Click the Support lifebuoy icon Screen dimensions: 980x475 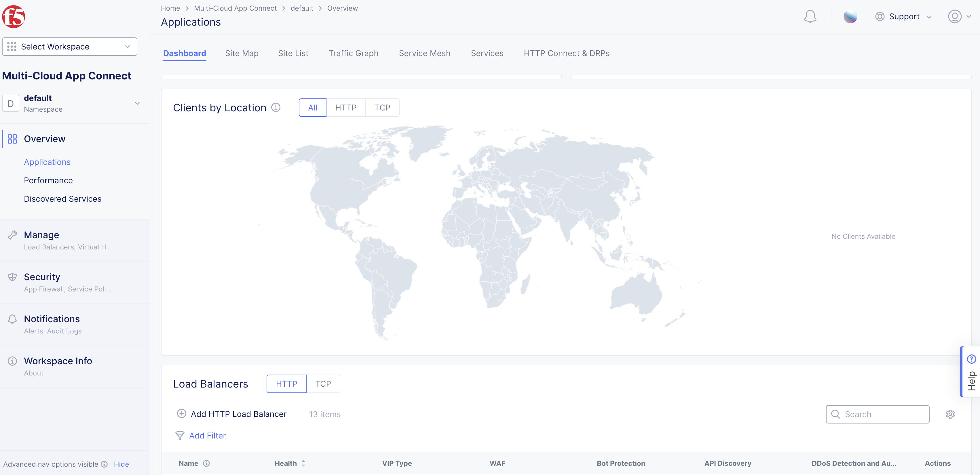click(880, 16)
